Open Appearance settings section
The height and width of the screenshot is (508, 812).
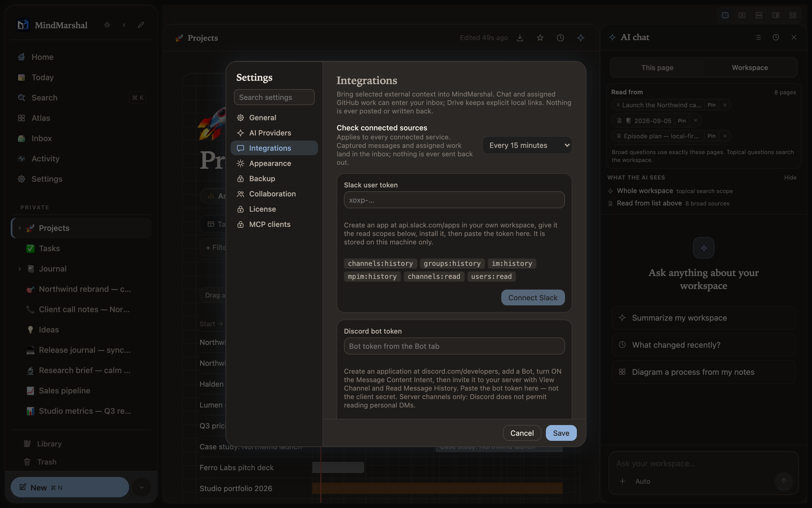pos(274,163)
